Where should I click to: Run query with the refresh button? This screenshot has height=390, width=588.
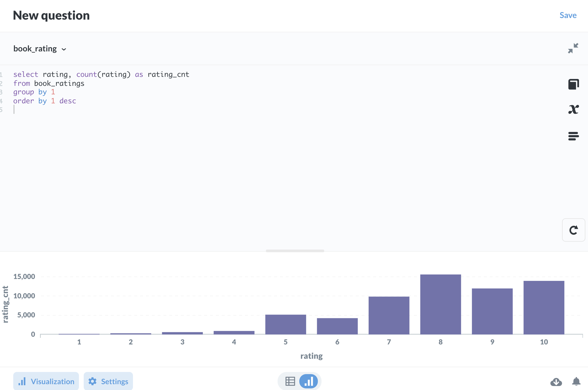573,230
